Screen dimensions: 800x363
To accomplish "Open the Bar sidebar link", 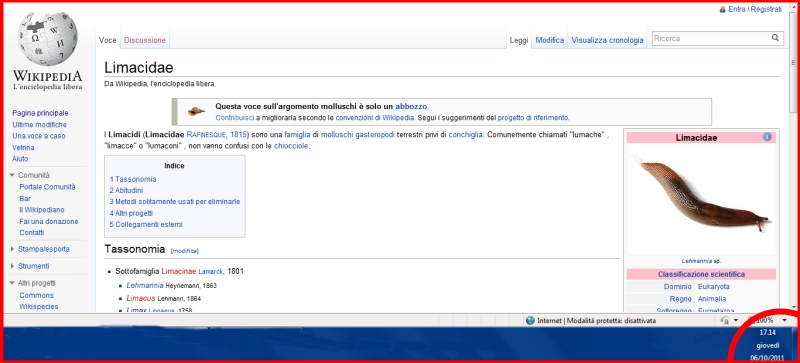I will 25,199.
